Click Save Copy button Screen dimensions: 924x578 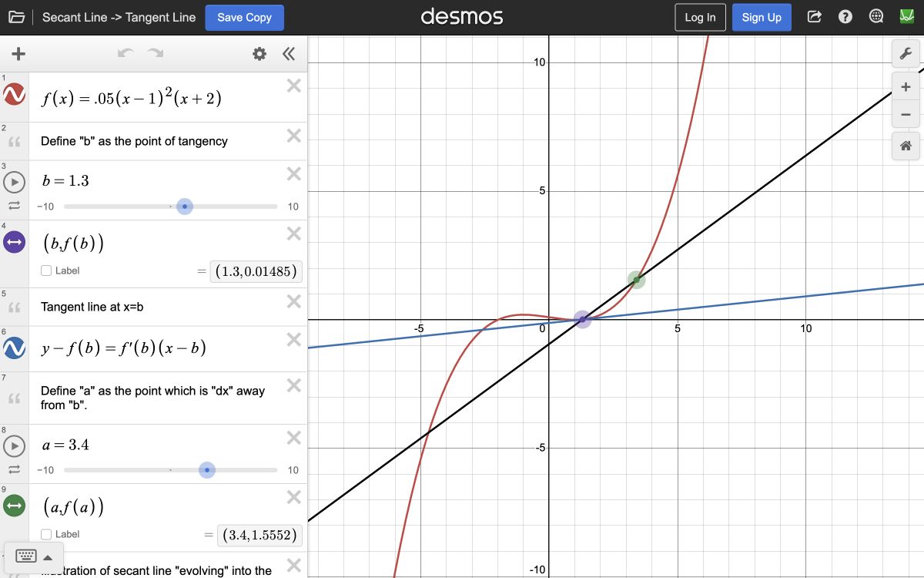click(244, 17)
